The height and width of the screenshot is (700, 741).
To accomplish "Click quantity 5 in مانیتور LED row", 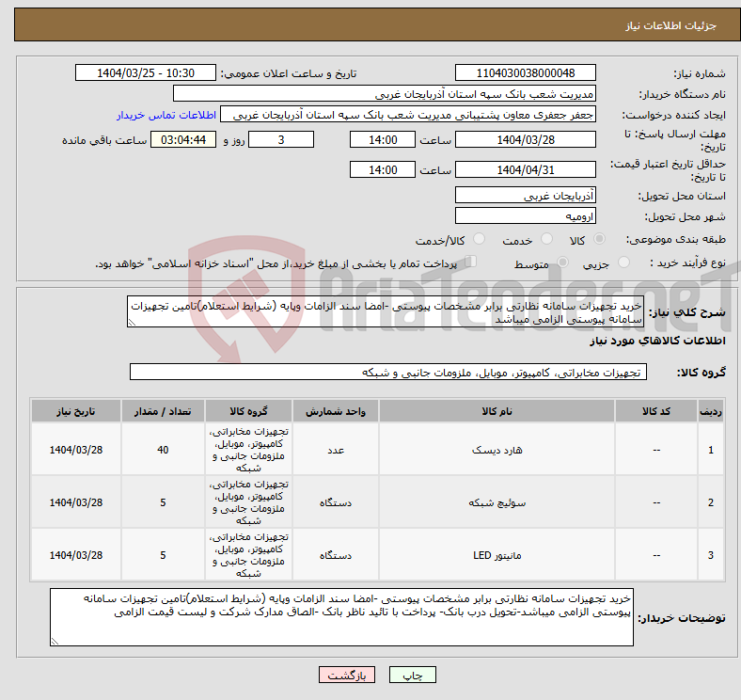I will point(163,555).
